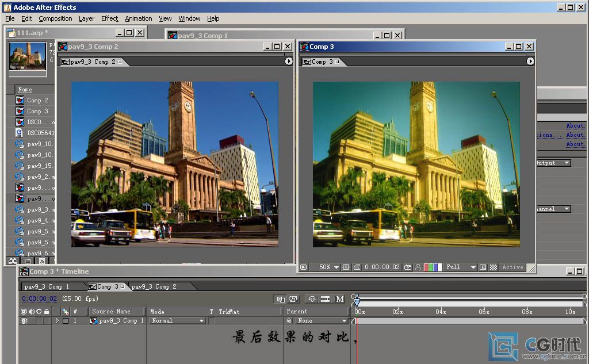Open the Composition menu
The height and width of the screenshot is (364, 589).
55,18
